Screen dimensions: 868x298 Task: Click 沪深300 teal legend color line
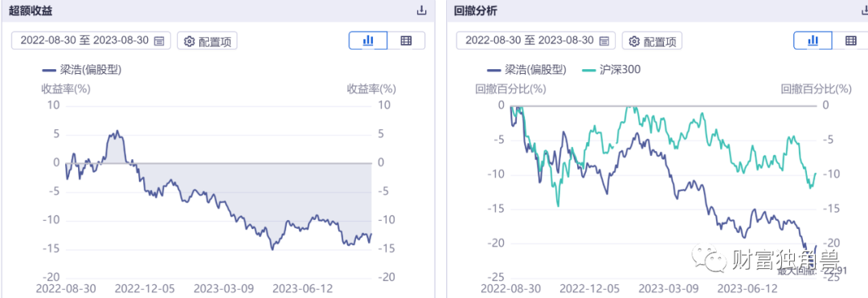pyautogui.click(x=590, y=70)
